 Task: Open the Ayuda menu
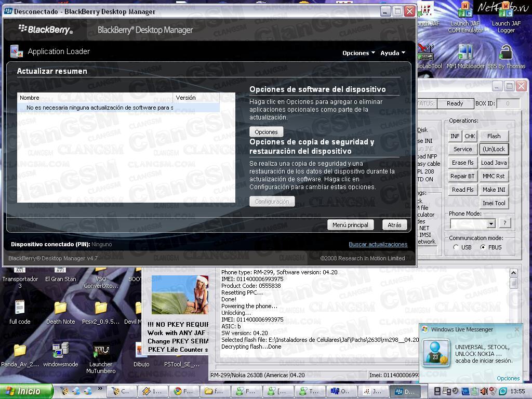tap(393, 53)
